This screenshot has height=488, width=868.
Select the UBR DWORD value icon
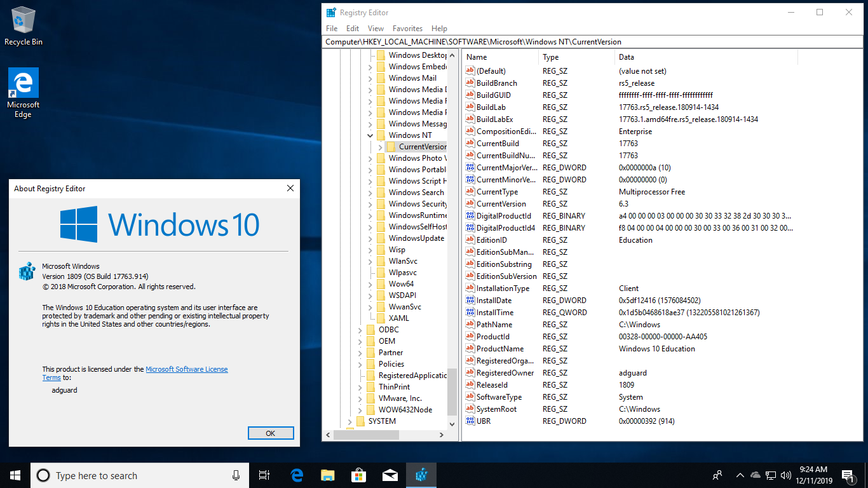pos(470,421)
